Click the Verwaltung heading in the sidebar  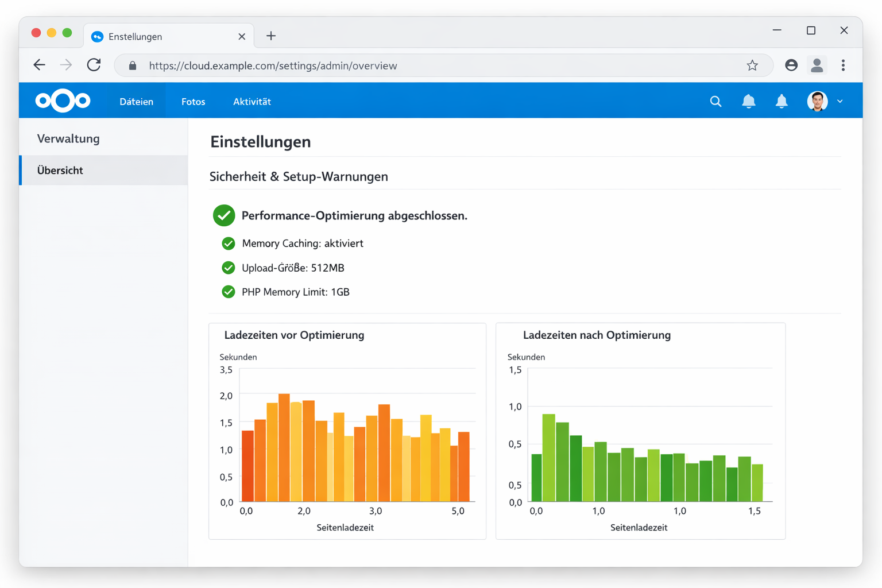point(67,138)
